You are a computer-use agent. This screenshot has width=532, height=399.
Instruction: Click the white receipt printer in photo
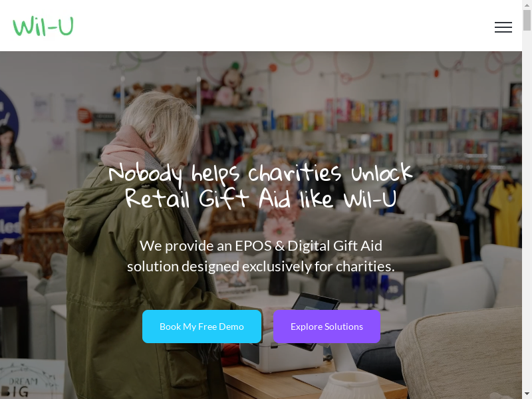click(x=281, y=354)
